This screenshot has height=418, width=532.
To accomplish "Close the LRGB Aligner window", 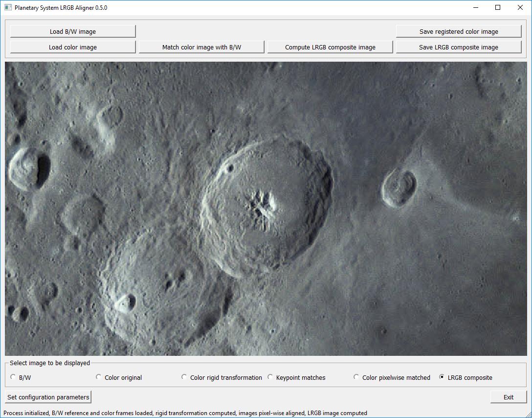I will pyautogui.click(x=520, y=7).
